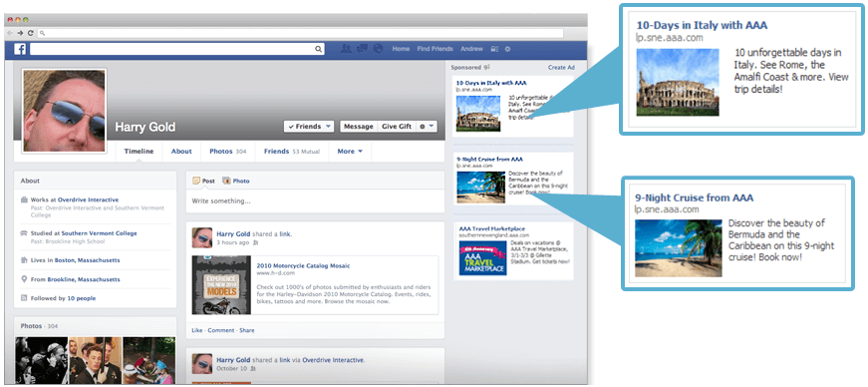The image size is (868, 387).
Task: Click the account settings gear icon
Action: pos(507,49)
